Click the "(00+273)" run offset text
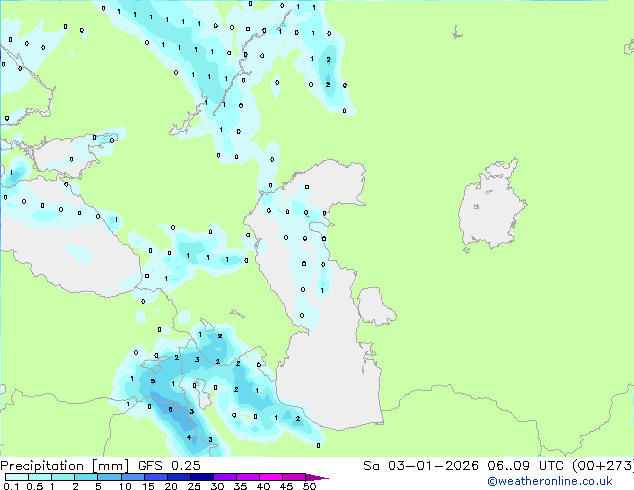The width and height of the screenshot is (634, 490). (603, 466)
